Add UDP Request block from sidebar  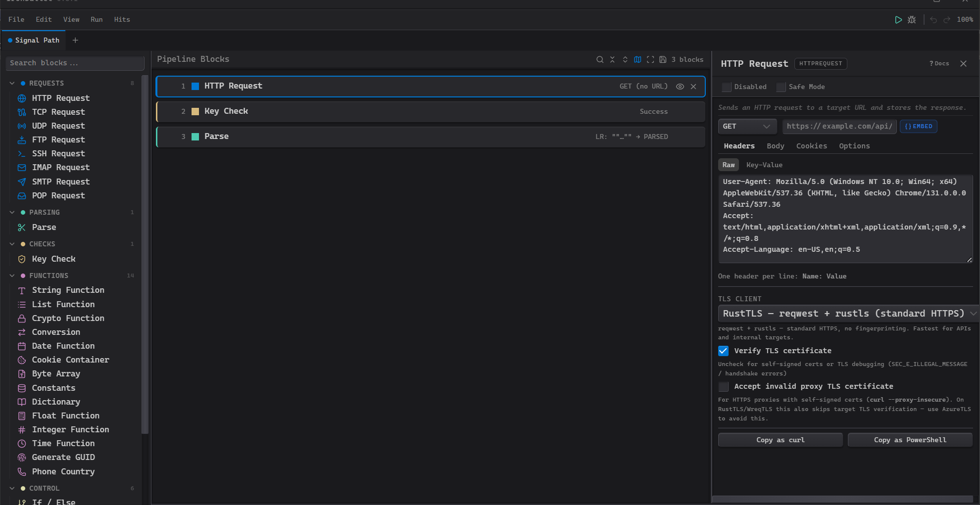pyautogui.click(x=58, y=126)
